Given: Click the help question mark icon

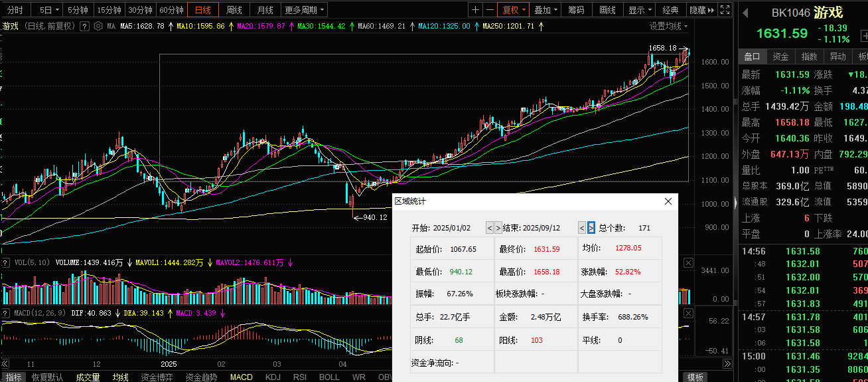Looking at the screenshot, I should click(84, 26).
